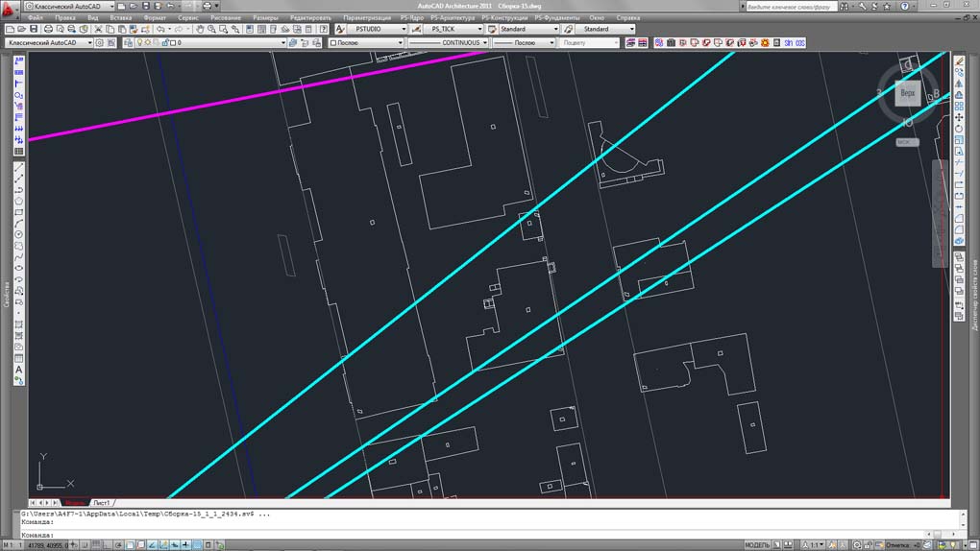Viewport: 980px width, 551px height.
Task: Switch to the Лист1 layout tab
Action: point(101,503)
